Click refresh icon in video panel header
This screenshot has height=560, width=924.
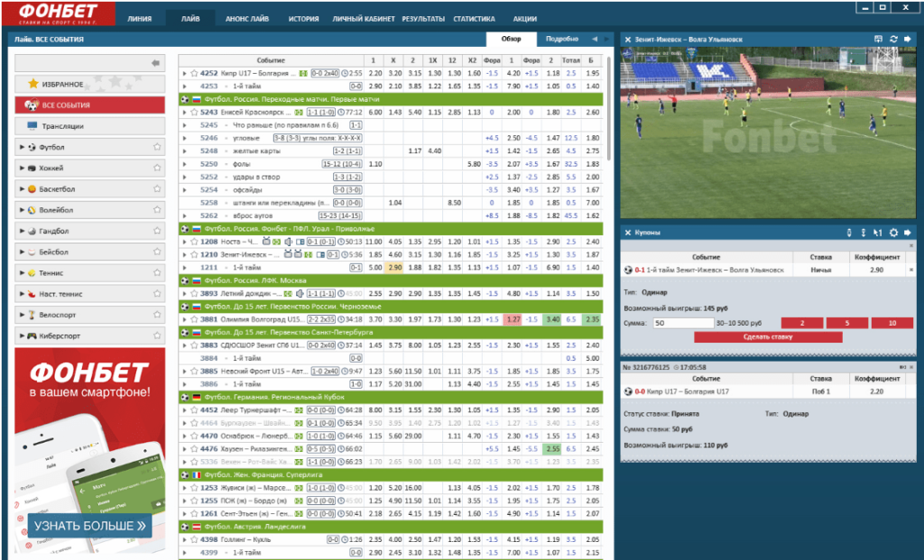893,39
